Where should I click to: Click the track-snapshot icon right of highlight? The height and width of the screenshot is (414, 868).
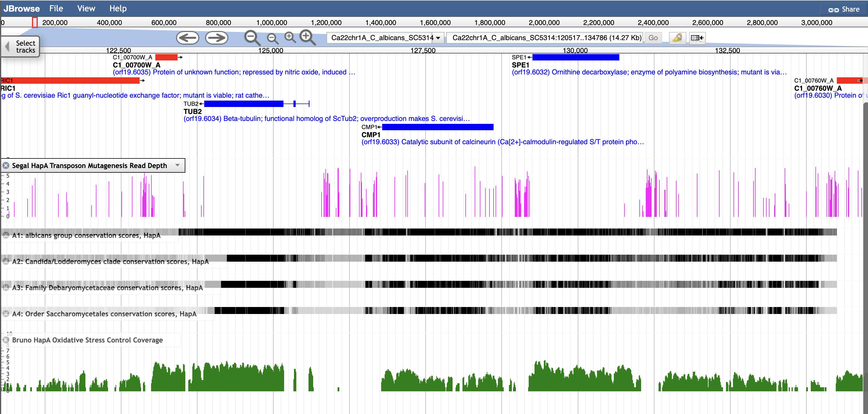pos(697,38)
